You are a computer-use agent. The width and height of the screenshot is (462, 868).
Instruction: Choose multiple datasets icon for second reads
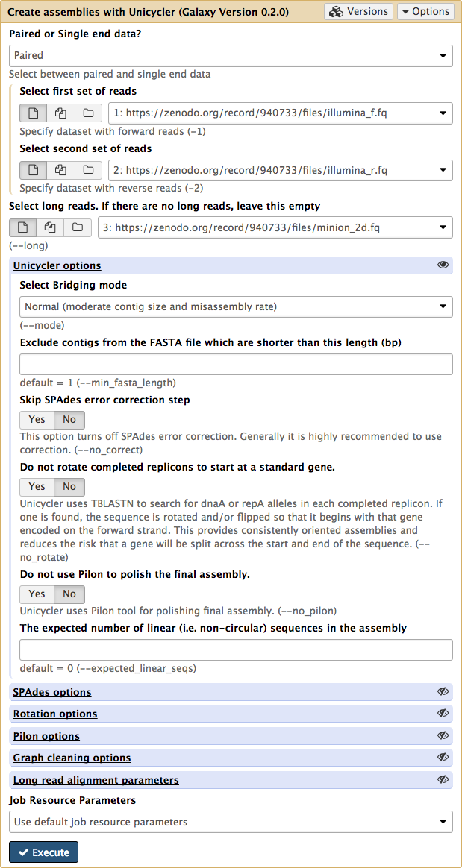coord(61,171)
